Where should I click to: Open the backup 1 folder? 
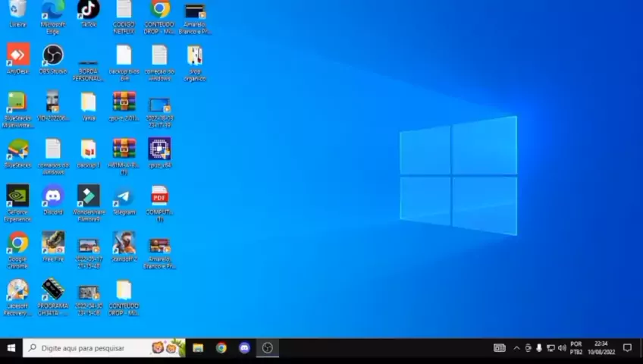click(x=89, y=153)
